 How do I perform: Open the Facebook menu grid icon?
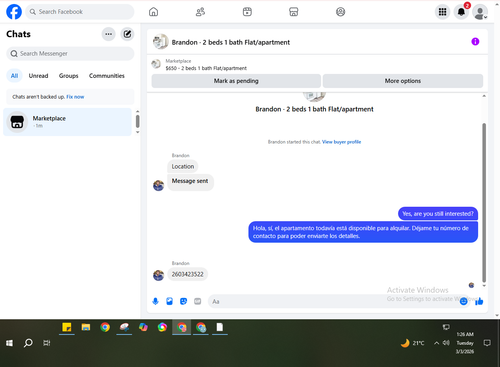click(442, 12)
